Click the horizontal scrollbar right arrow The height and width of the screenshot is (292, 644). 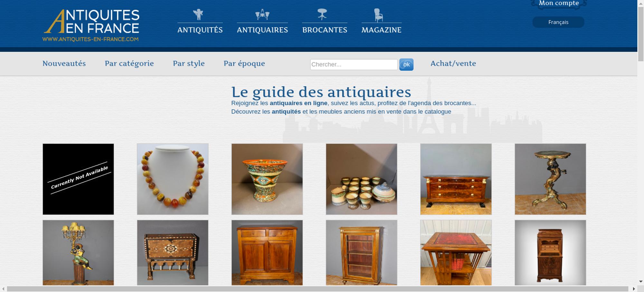click(634, 289)
